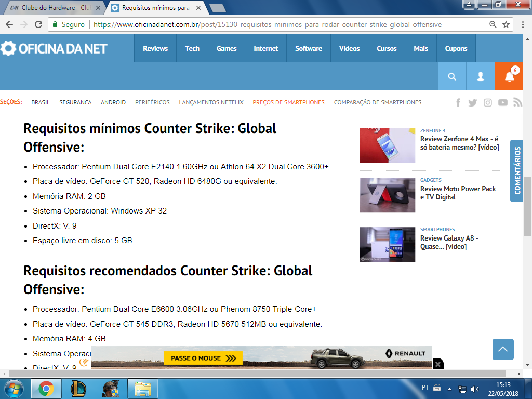Click the vertical scrollbar thumb
532x399 pixels.
tap(527, 206)
